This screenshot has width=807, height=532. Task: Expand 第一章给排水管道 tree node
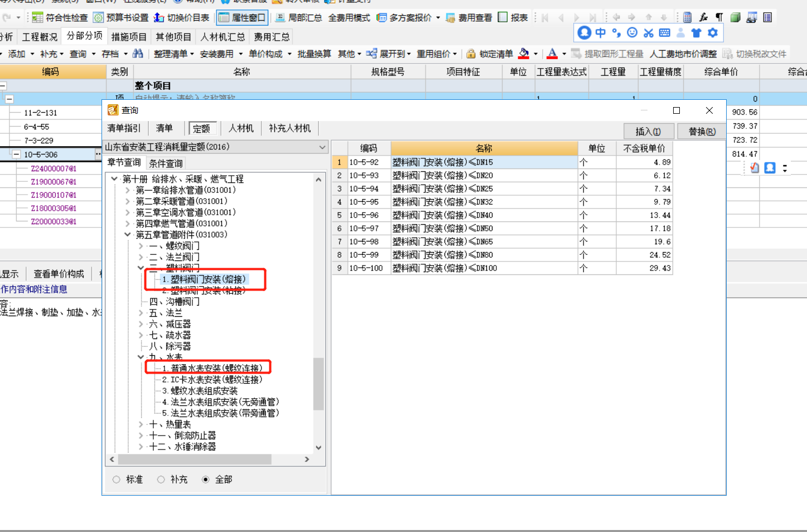tap(128, 190)
